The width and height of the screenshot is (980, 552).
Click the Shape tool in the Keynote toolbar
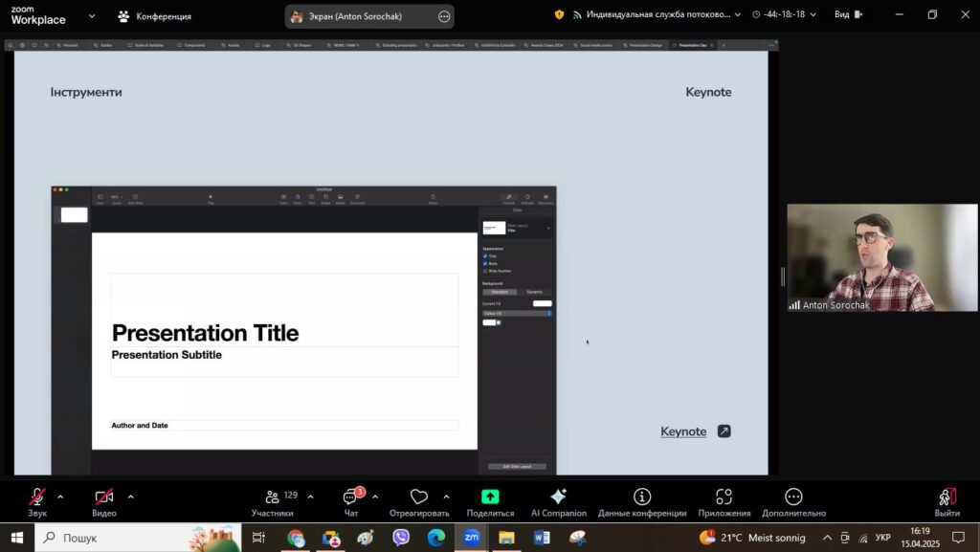325,199
